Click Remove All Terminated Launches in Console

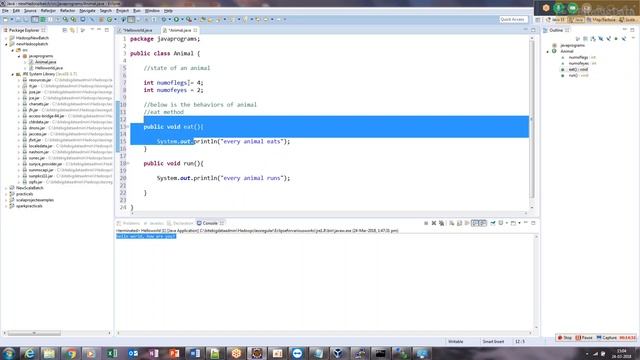click(441, 223)
